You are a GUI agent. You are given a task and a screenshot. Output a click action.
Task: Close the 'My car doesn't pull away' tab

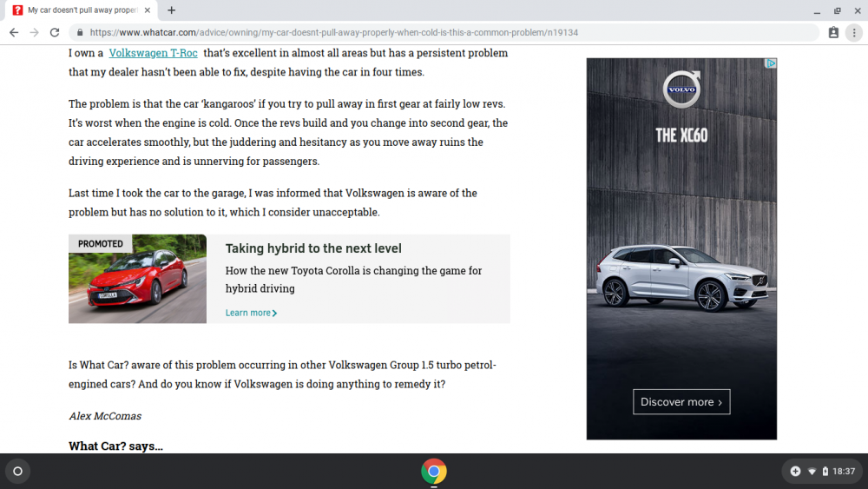click(148, 10)
